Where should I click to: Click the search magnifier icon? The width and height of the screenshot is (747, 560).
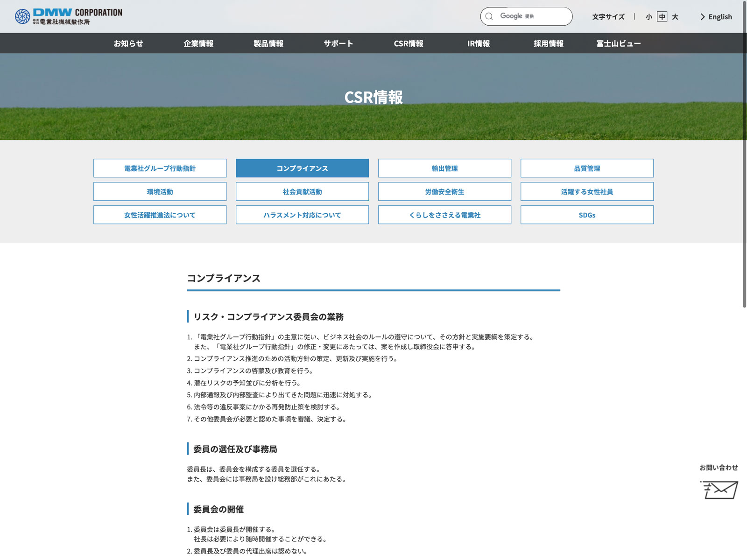[489, 16]
